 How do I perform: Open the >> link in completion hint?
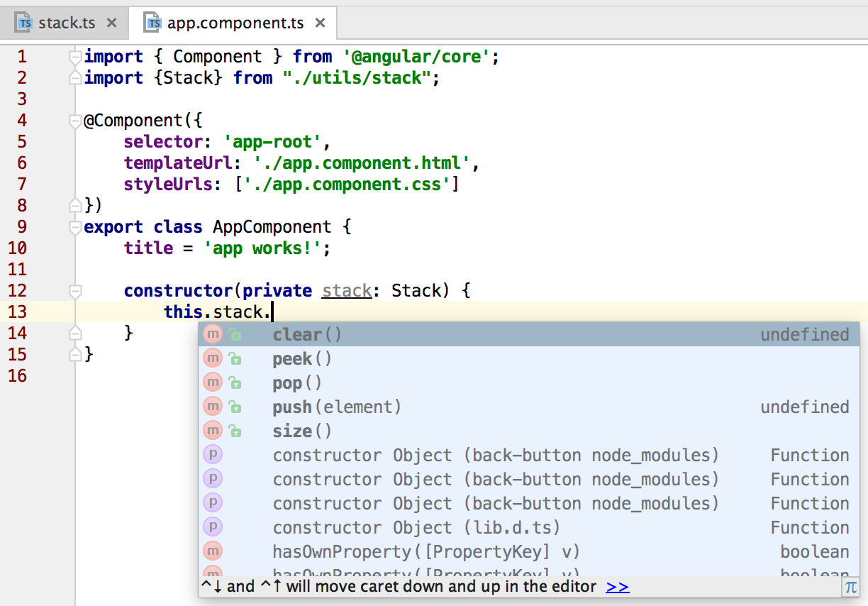click(617, 587)
